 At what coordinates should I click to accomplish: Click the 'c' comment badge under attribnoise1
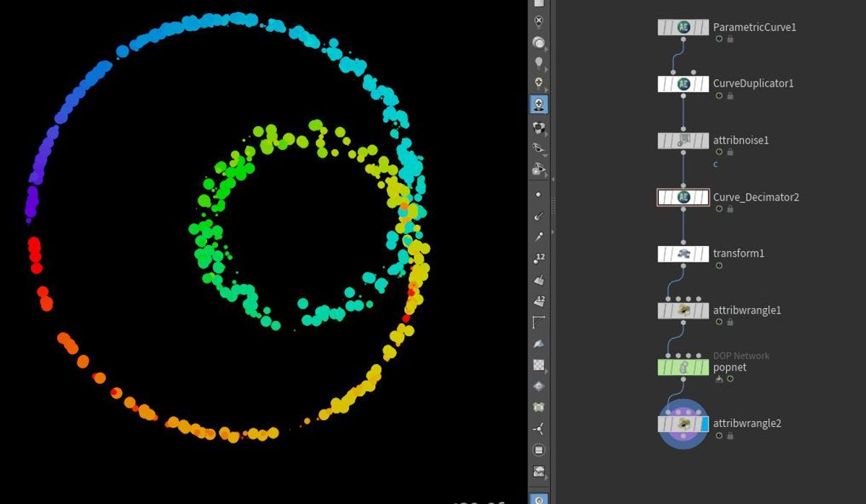click(716, 164)
